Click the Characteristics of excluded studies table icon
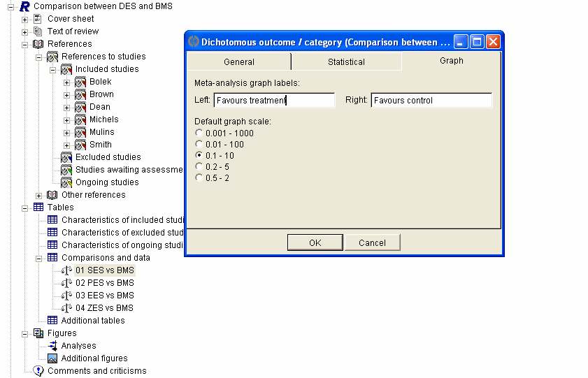Screen dimensions: 588x378 [52, 232]
